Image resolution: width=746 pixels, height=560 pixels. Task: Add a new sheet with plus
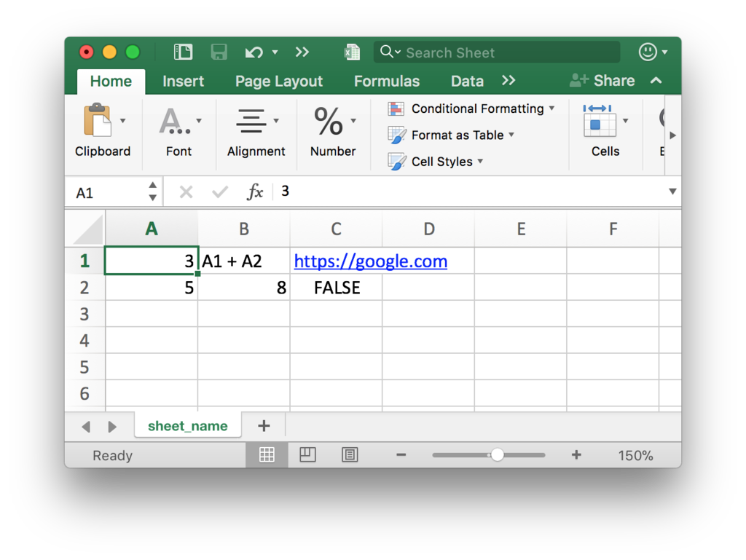(264, 425)
